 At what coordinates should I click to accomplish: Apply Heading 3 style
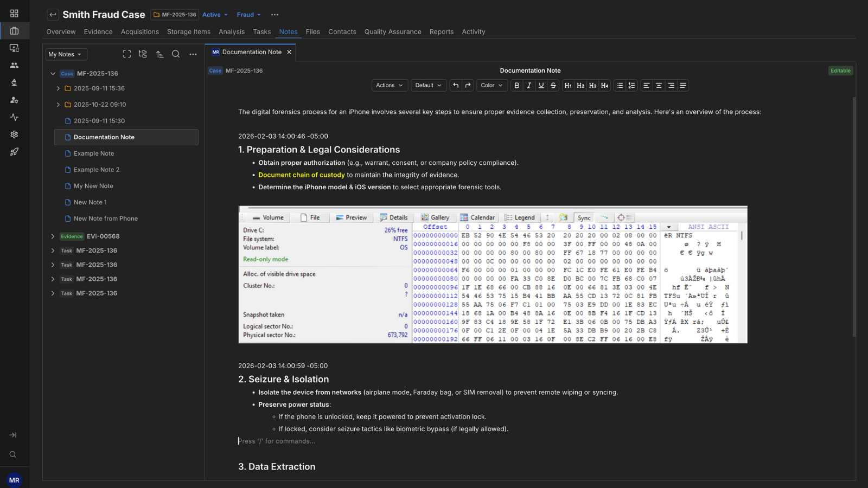592,85
